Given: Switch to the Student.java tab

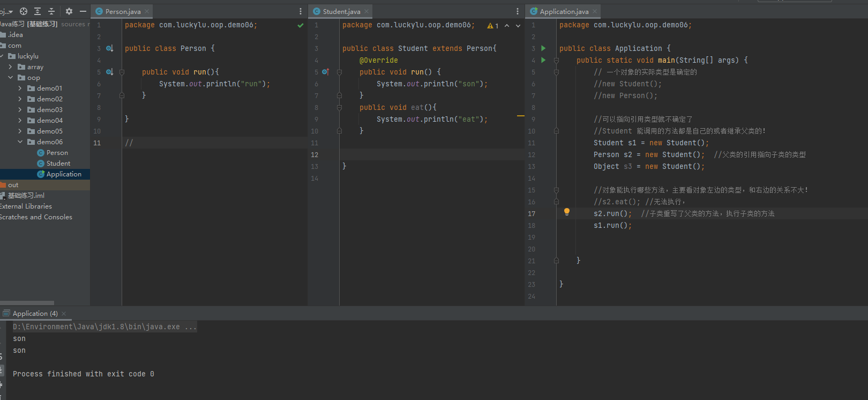Looking at the screenshot, I should [341, 11].
